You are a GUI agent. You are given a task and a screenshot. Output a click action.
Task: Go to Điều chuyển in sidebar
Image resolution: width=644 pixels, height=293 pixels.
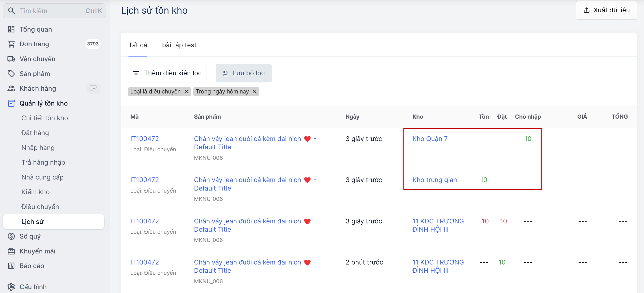[40, 207]
